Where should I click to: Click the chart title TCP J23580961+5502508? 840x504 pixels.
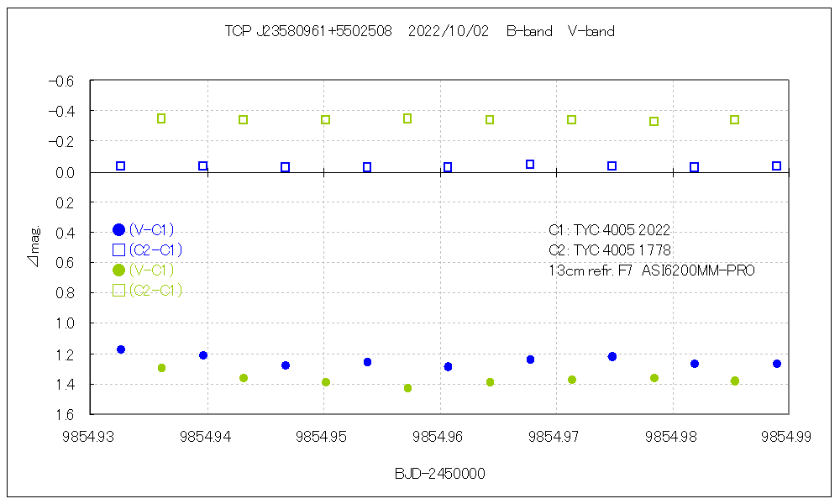point(308,32)
